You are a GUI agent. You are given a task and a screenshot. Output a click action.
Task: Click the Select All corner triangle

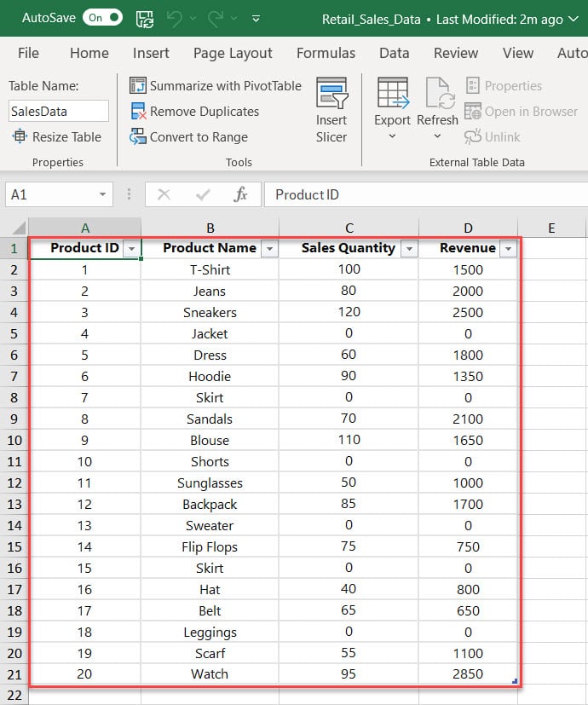tap(18, 228)
